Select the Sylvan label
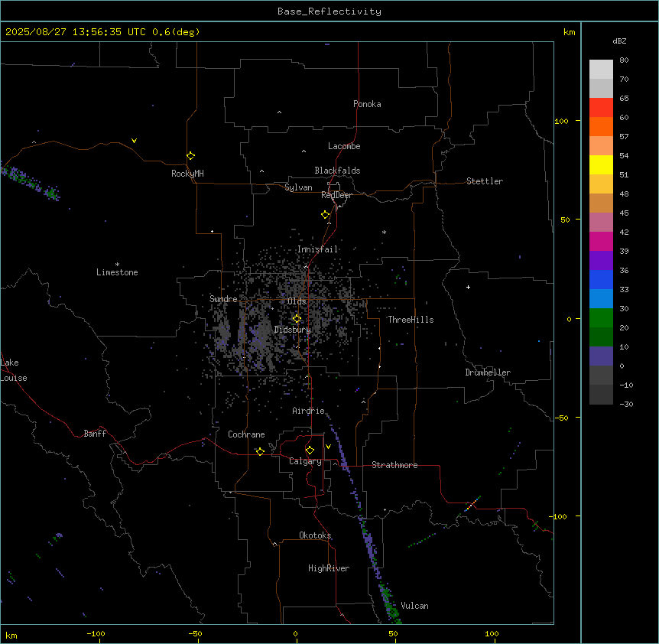Image resolution: width=659 pixels, height=644 pixels. [298, 187]
